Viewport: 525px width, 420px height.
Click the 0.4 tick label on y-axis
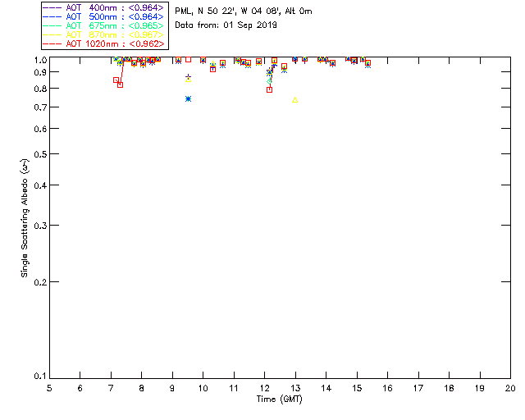40,185
